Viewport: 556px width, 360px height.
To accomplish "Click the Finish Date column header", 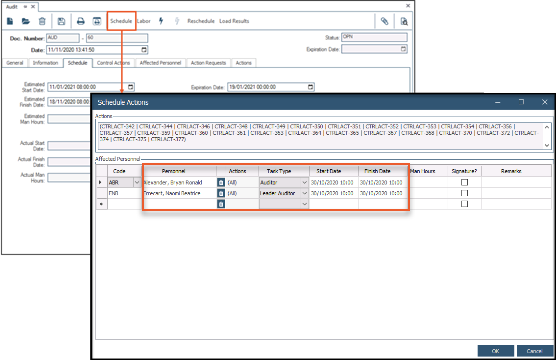I will click(383, 171).
